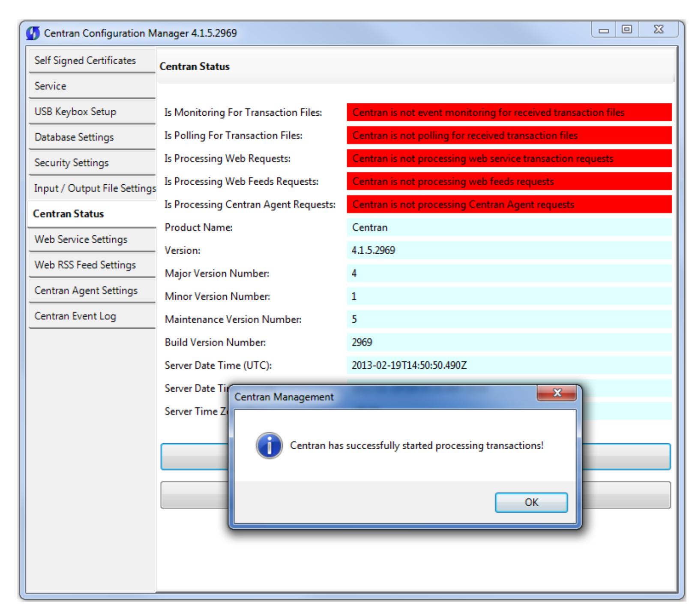Click the Version value 4.1.5.2969

tap(509, 250)
